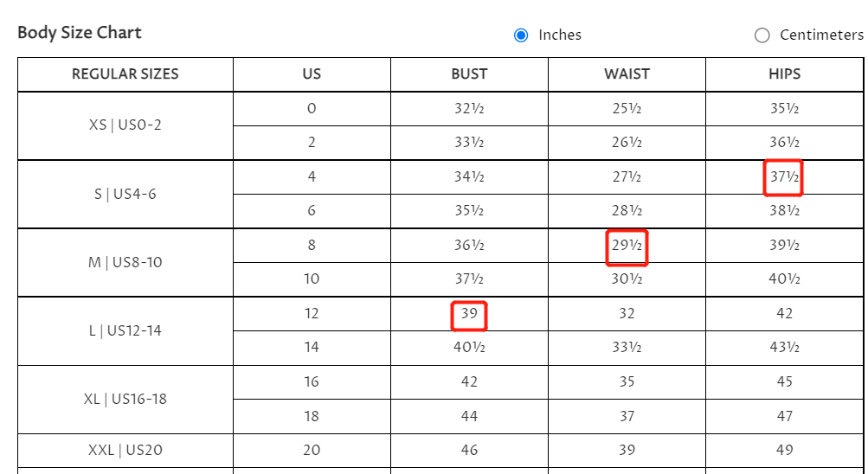Screen dimensions: 868x474
Task: Click the highlighted bust value 39
Action: click(x=469, y=314)
